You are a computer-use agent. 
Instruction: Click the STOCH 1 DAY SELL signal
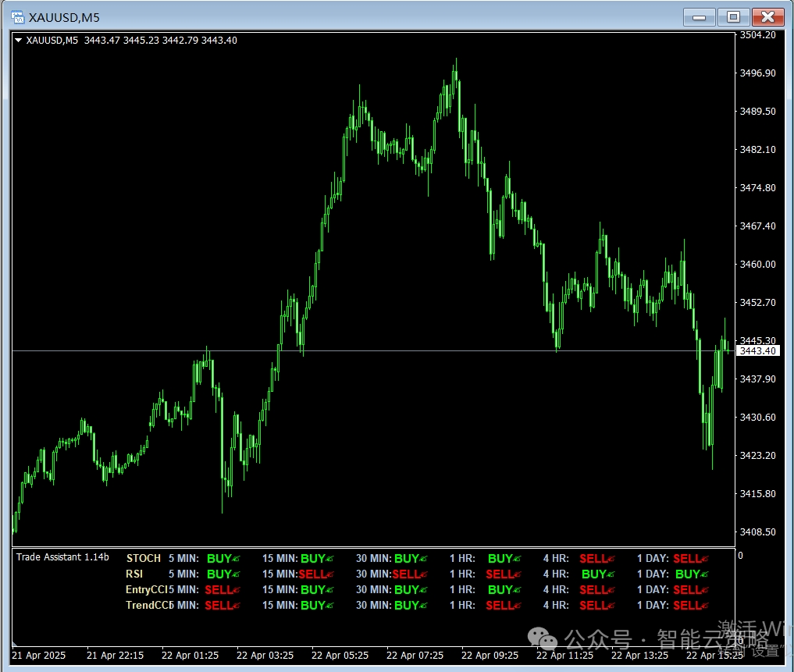[691, 558]
